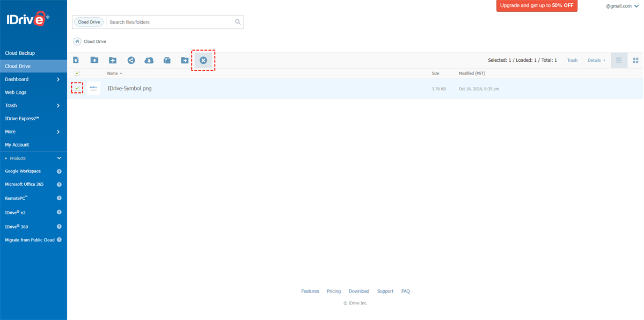This screenshot has width=644, height=320.
Task: Collapse the Products section
Action: pos(59,158)
